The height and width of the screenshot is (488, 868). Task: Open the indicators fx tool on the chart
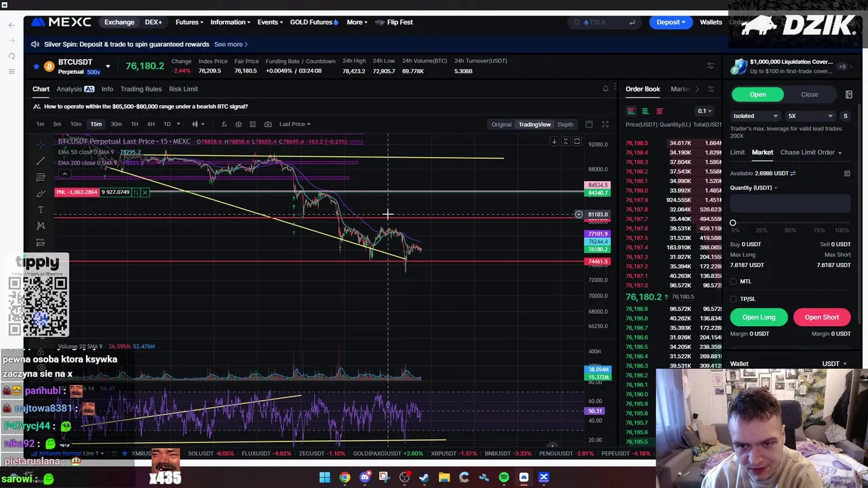224,124
